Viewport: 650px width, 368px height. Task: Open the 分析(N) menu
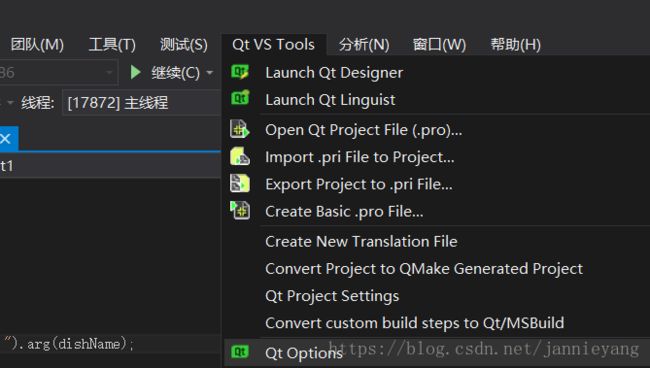pos(364,44)
